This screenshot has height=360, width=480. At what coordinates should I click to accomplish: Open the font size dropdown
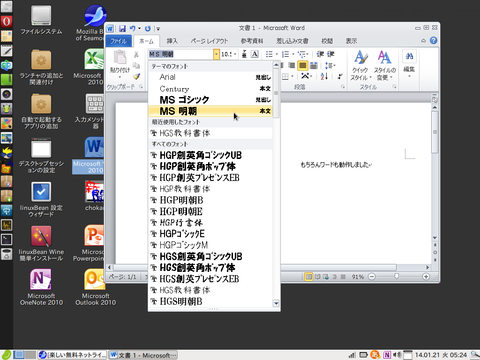[235, 54]
